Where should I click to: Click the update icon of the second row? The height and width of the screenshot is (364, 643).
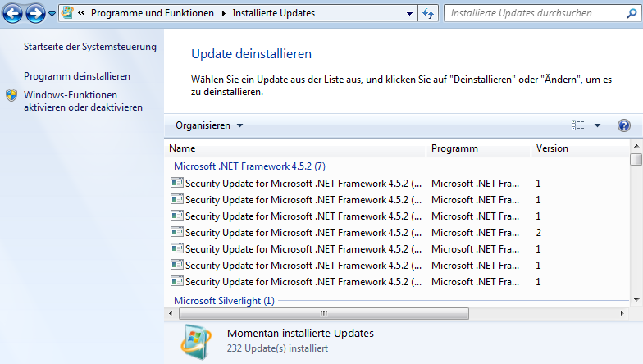[x=177, y=199]
